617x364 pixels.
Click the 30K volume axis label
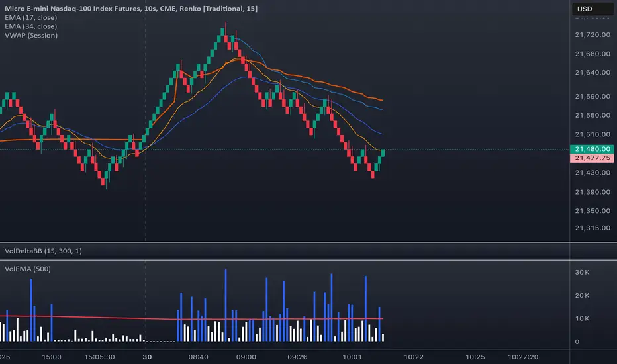pos(582,272)
